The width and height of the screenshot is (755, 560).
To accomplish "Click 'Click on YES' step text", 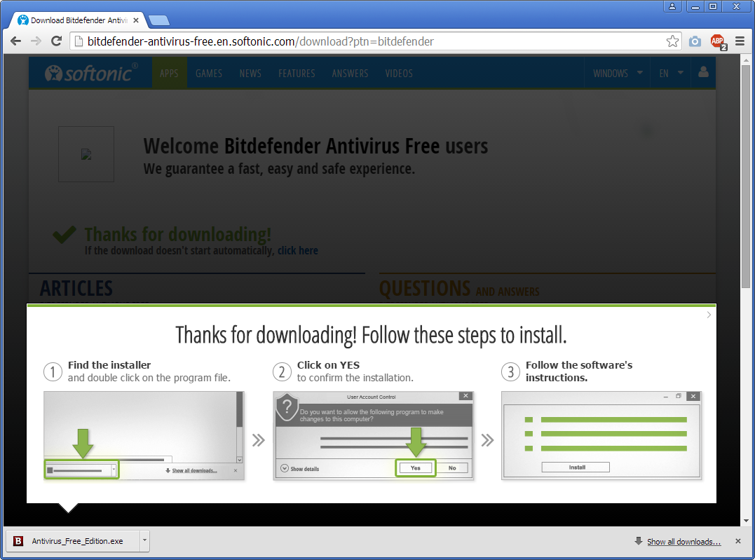I will pyautogui.click(x=328, y=365).
